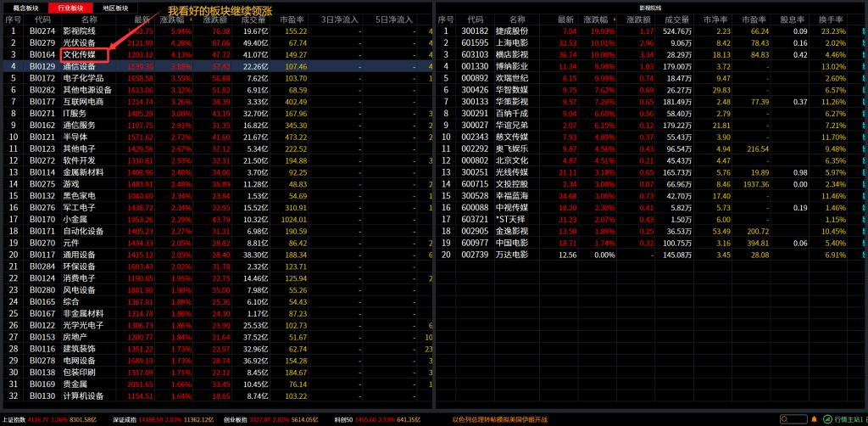Open the scrolling news headline in status bar
The width and height of the screenshot is (868, 426).
point(500,419)
